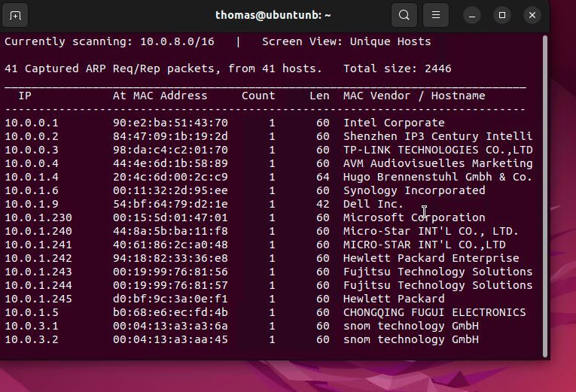Screen dimensions: 576x392
Task: Click IP address 10.0.0.4
Action: pos(31,163)
